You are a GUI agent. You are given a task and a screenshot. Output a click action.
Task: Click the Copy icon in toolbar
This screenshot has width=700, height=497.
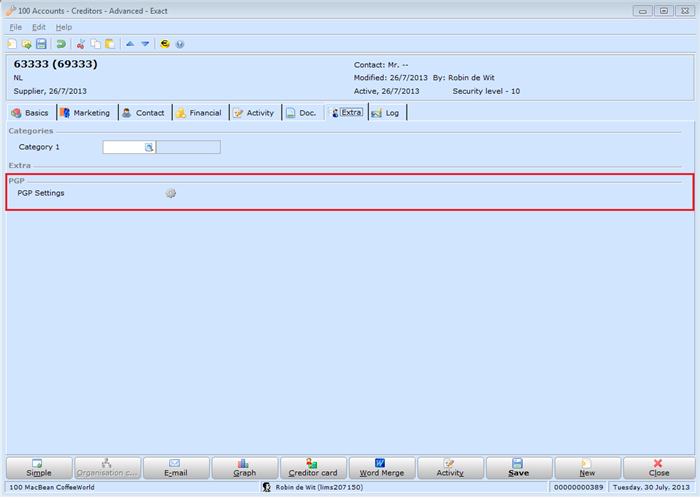[96, 44]
